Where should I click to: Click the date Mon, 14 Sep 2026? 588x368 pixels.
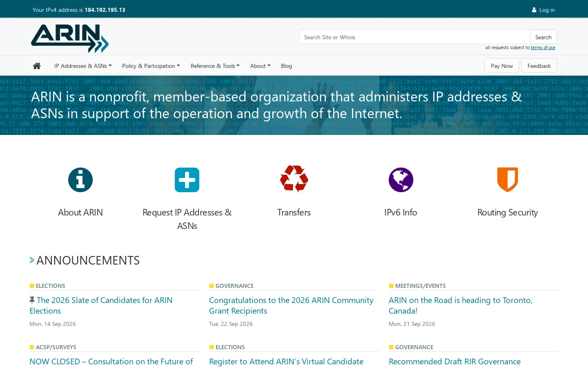point(53,324)
